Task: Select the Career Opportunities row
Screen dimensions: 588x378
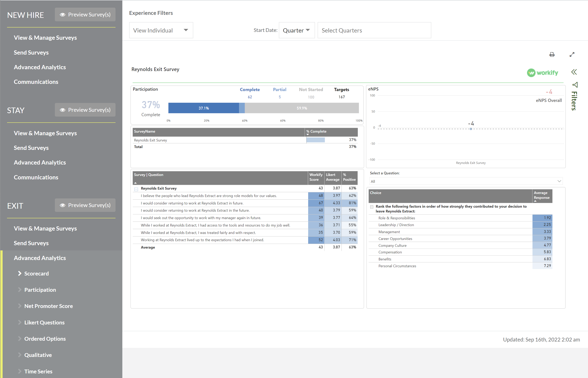Action: (x=460, y=239)
